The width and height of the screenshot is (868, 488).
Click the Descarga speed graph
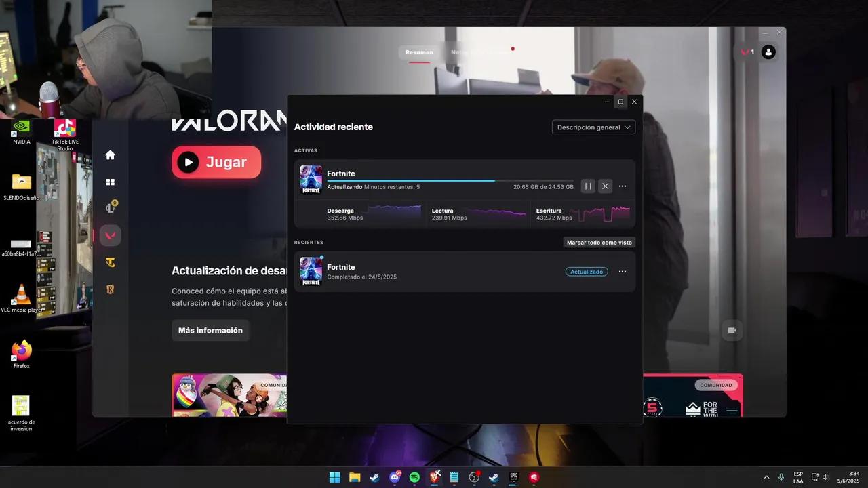pyautogui.click(x=395, y=213)
